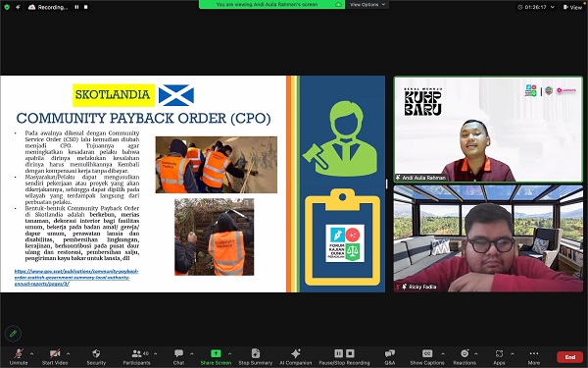588x368 pixels.
Task: Expand caret next to Participants
Action: point(155,353)
